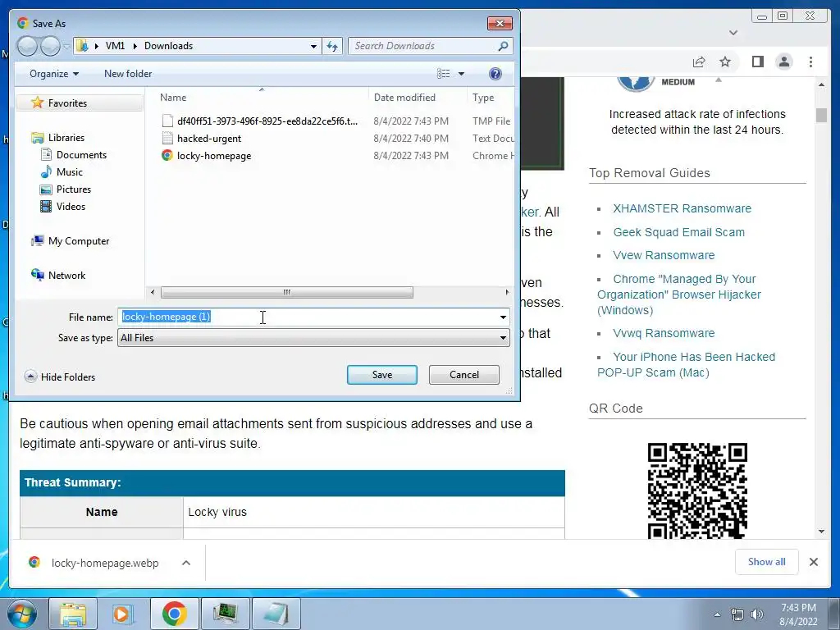Click the Change your view icon
The image size is (840, 630).
click(x=444, y=74)
